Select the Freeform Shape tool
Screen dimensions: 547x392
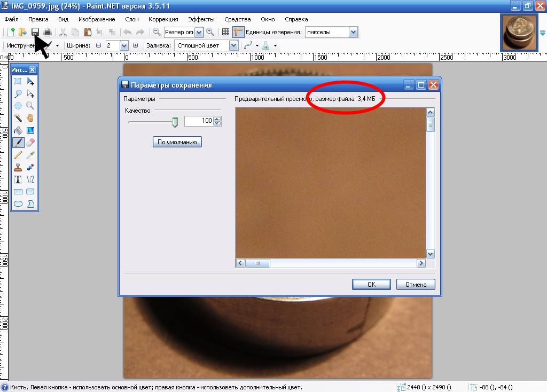30,203
